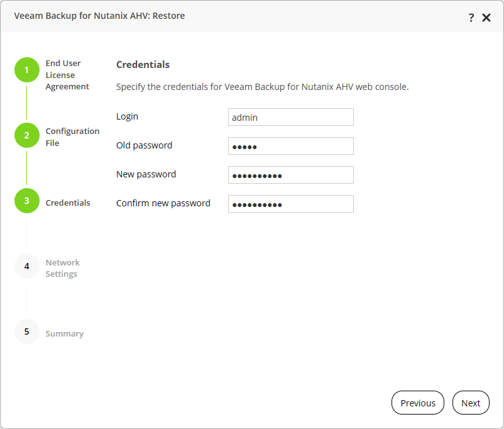Select step 1 circle in wizard
Viewport: 504px width, 429px height.
pos(27,70)
